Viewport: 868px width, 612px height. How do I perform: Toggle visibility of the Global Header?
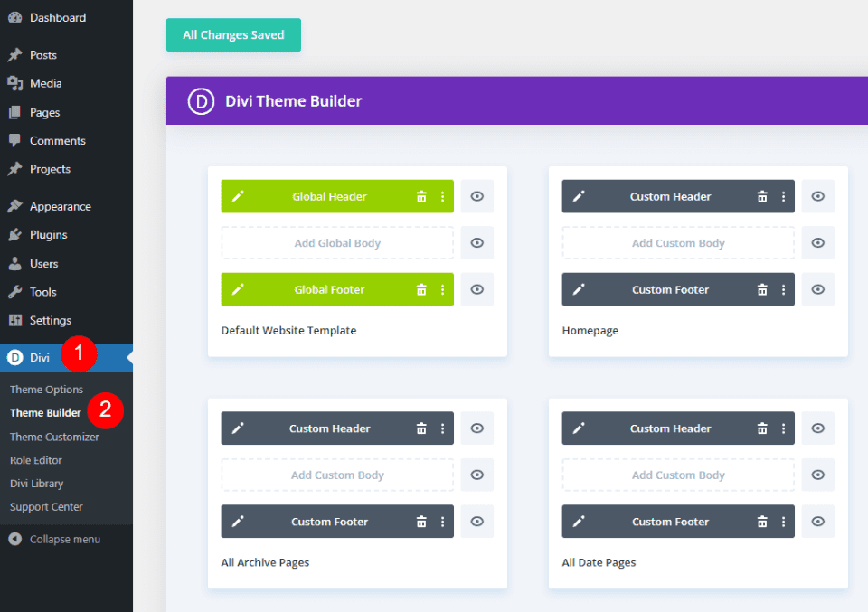click(476, 196)
